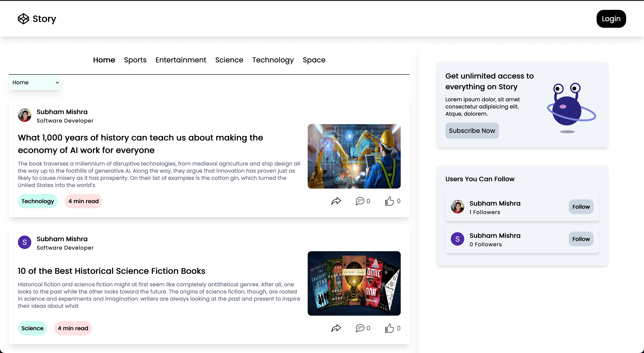Follow Subham Mishra with 1 follower

581,207
